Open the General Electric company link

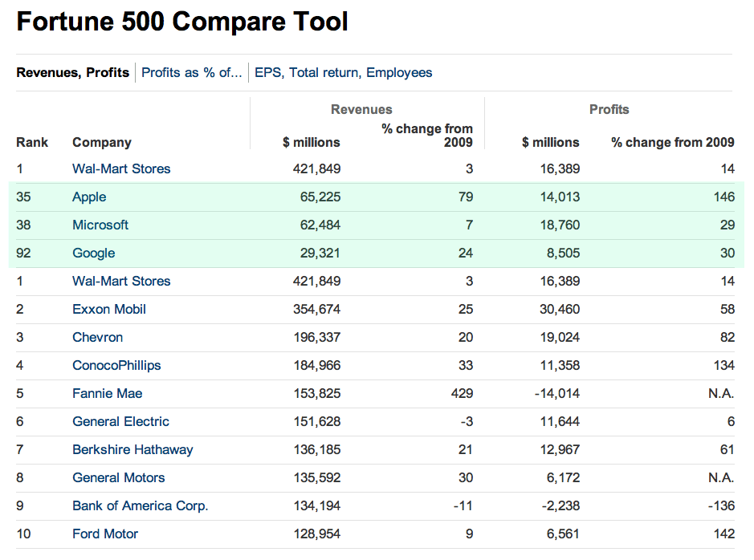tap(120, 422)
